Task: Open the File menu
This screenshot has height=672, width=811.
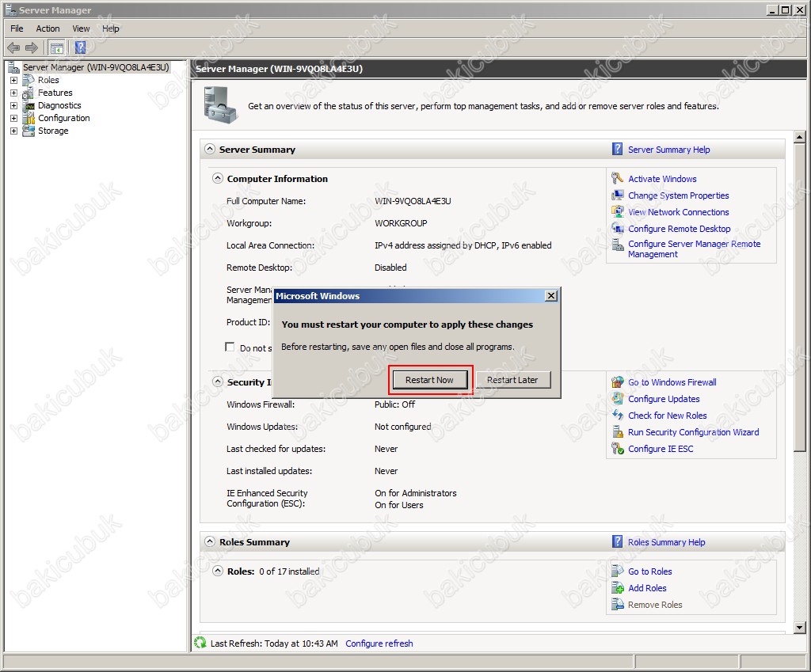Action: tap(17, 28)
